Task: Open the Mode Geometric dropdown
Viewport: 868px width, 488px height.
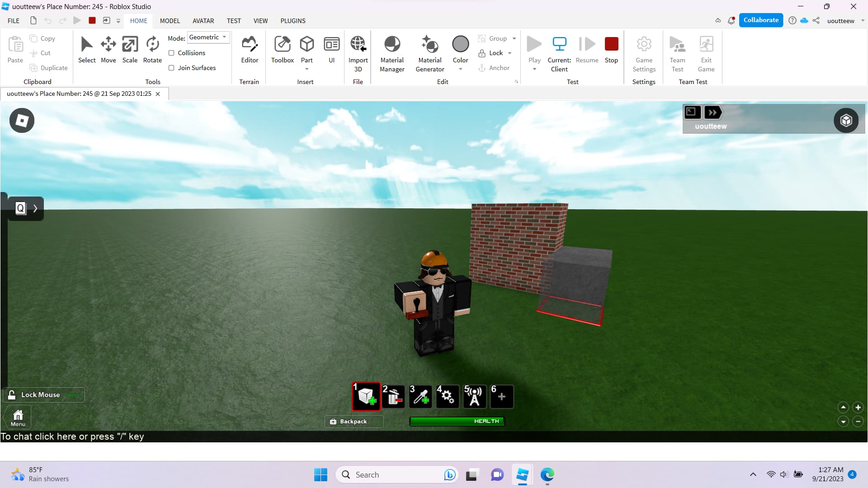Action: pyautogui.click(x=208, y=38)
